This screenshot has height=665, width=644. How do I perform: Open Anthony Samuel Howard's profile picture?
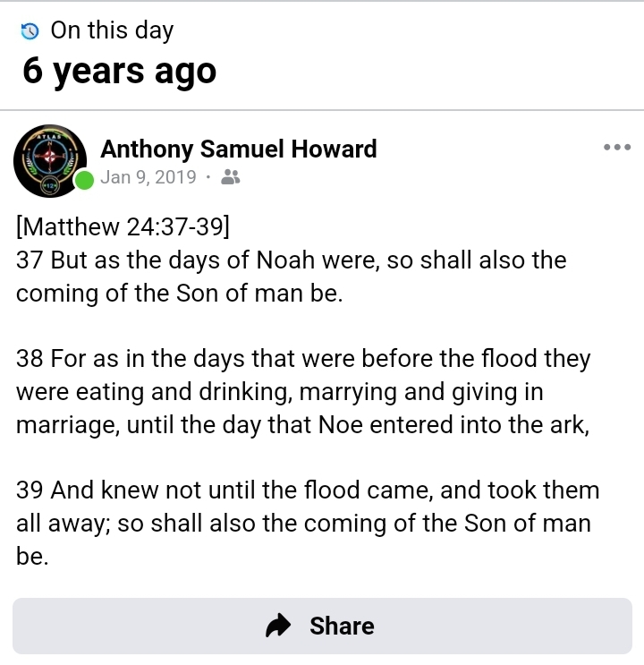click(x=50, y=160)
